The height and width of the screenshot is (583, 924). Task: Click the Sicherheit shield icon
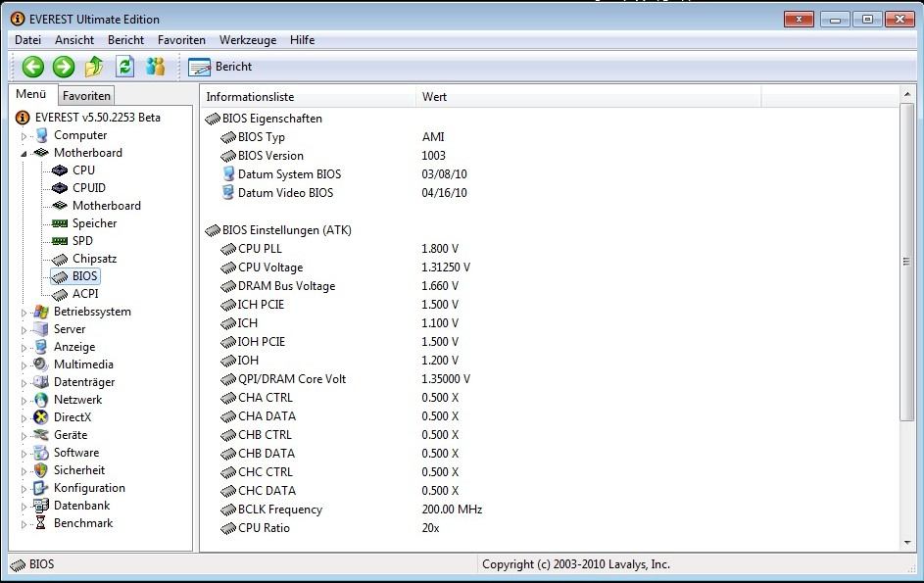pyautogui.click(x=41, y=470)
